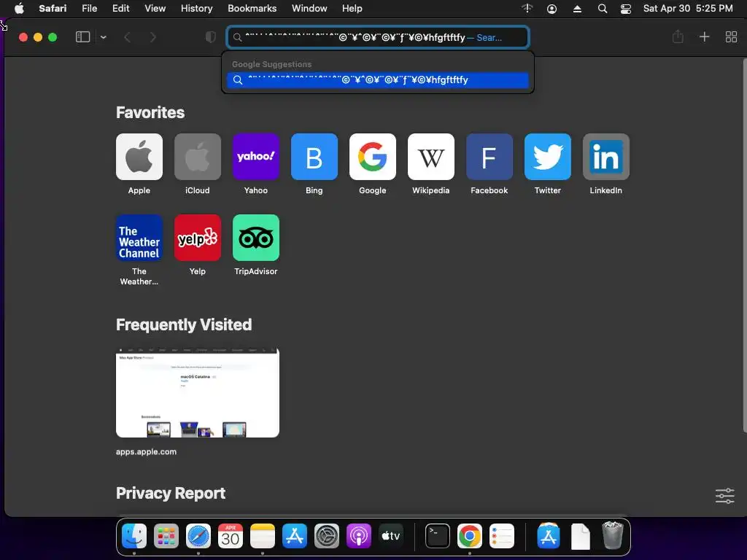Open the apps.apple.com frequently visited thumbnail
The height and width of the screenshot is (560, 747).
tap(198, 393)
